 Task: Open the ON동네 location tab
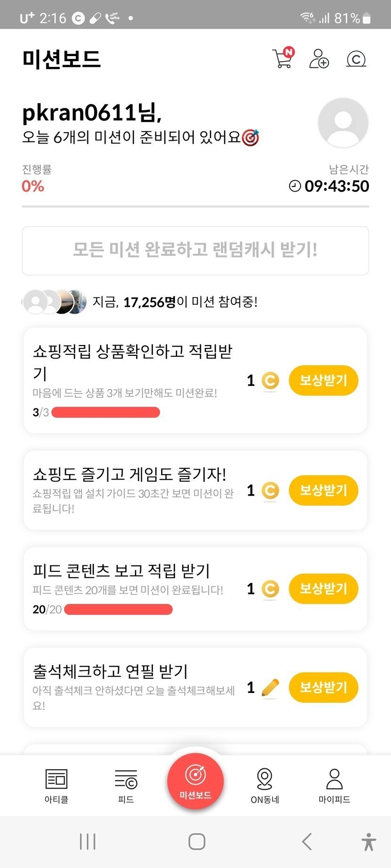[265, 785]
